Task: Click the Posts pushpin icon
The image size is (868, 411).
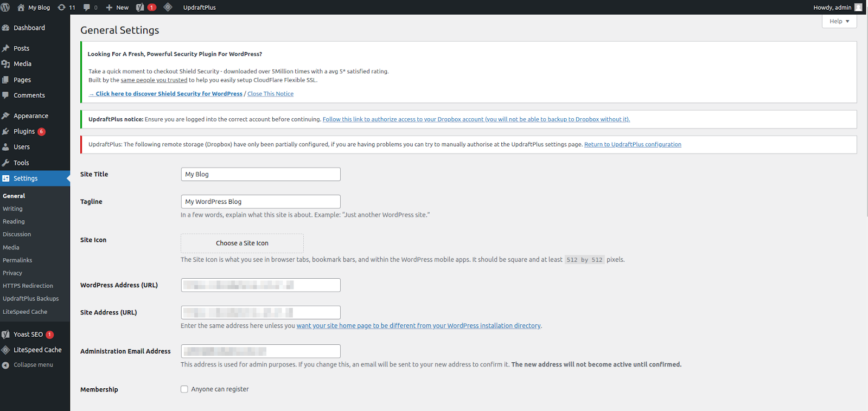Action: point(5,48)
